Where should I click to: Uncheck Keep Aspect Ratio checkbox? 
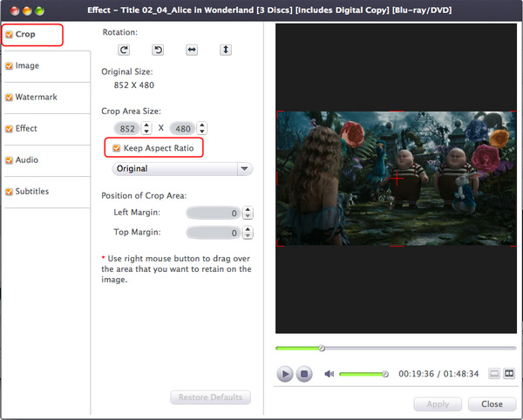[117, 149]
